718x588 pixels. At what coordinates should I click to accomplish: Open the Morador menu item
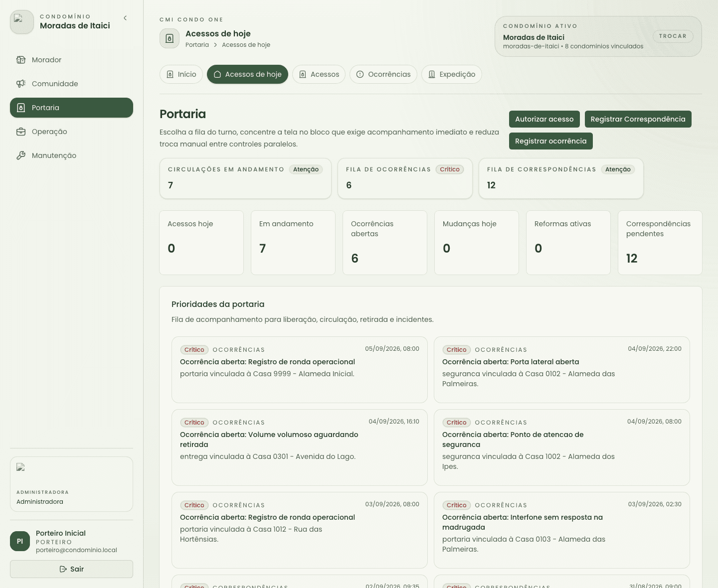pyautogui.click(x=71, y=60)
